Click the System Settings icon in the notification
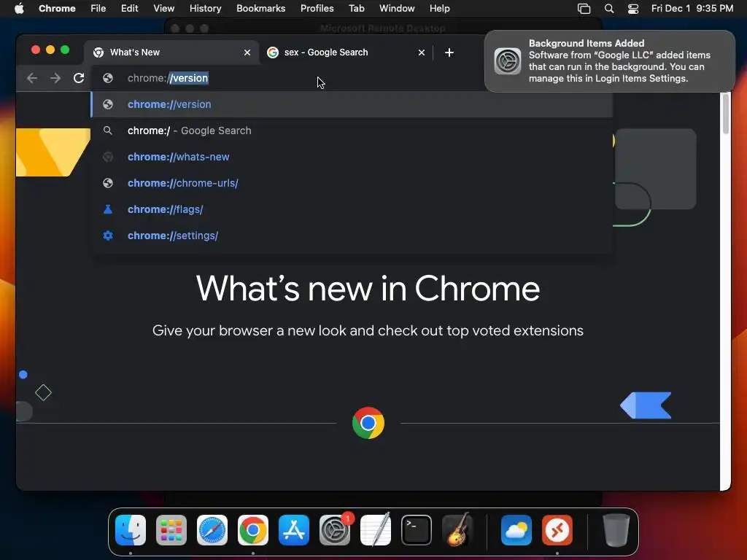Image resolution: width=747 pixels, height=560 pixels. pyautogui.click(x=508, y=61)
